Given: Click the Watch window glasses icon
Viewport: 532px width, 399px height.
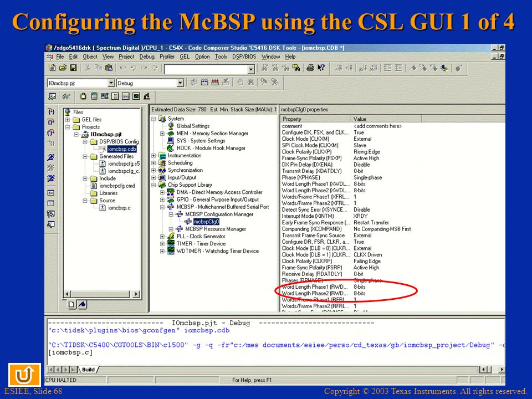Looking at the screenshot, I should 66,96.
